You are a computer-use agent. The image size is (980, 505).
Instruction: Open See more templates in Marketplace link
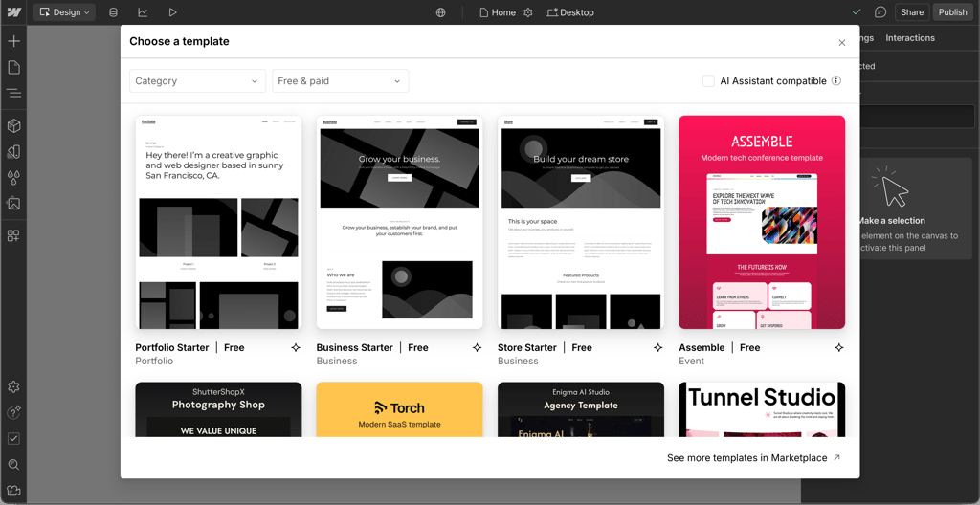754,457
